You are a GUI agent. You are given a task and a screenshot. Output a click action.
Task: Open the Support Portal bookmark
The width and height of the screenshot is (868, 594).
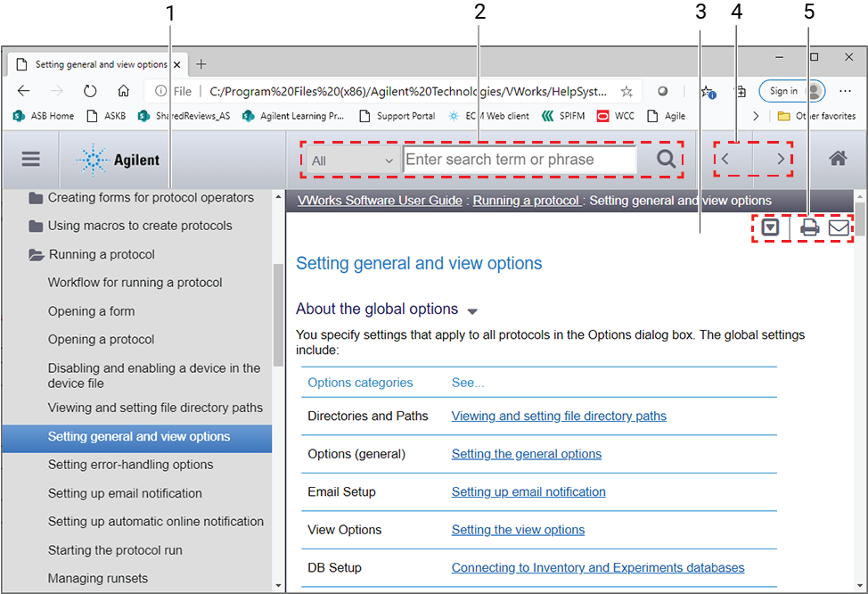coord(397,116)
